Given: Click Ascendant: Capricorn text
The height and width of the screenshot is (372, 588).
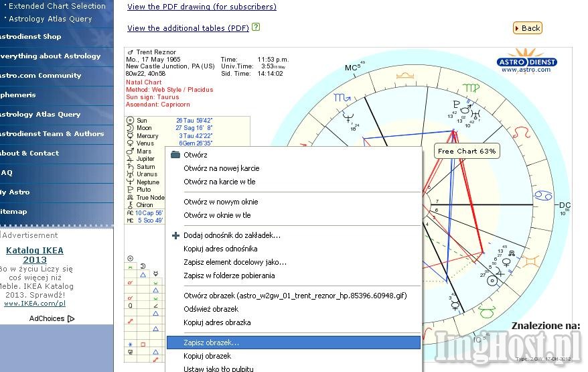Looking at the screenshot, I should click(158, 105).
